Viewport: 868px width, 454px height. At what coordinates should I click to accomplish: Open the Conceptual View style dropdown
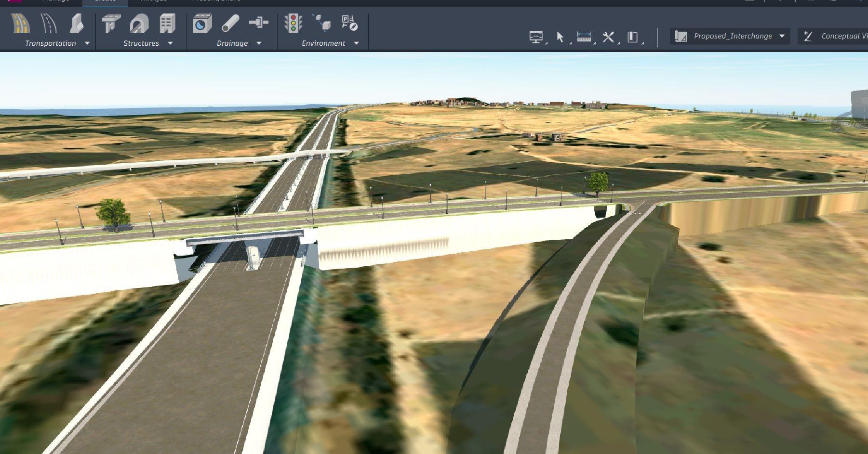(x=833, y=36)
